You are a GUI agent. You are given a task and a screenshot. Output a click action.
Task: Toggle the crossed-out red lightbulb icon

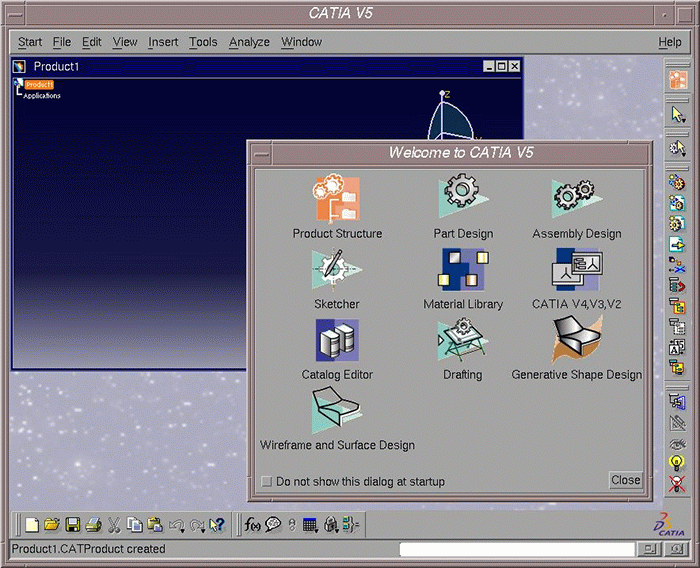[x=677, y=484]
